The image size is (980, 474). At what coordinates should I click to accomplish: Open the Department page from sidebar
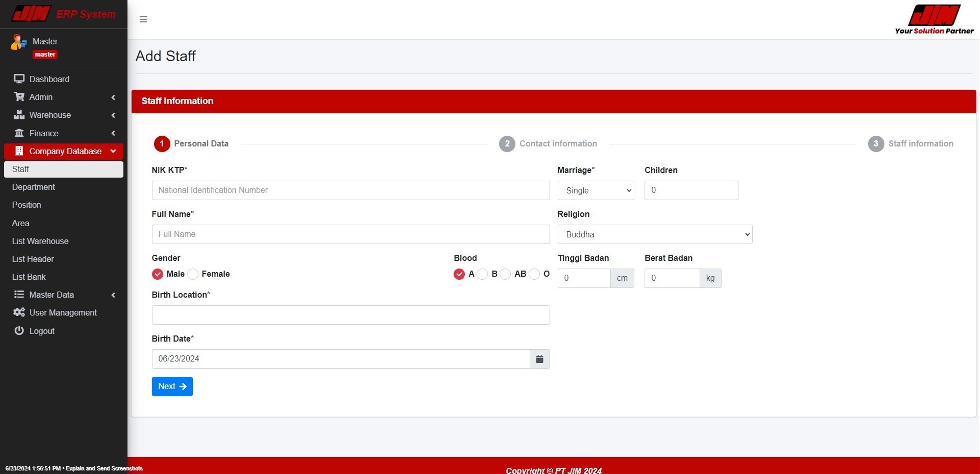[33, 186]
